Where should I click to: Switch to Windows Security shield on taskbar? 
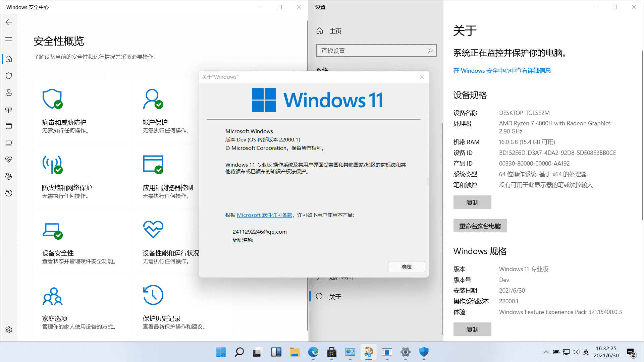coord(424,352)
